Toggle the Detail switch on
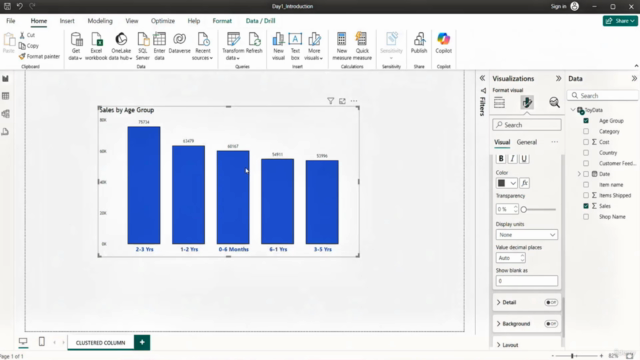This screenshot has width=640, height=360. pyautogui.click(x=551, y=302)
